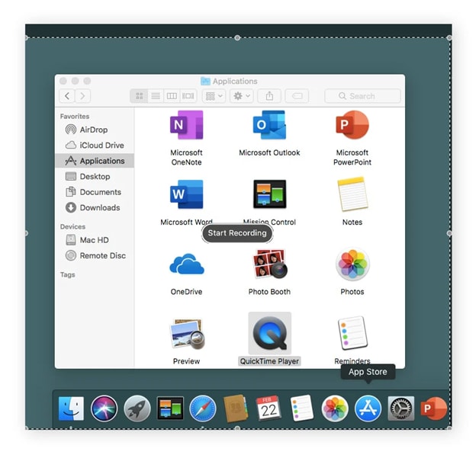The height and width of the screenshot is (458, 476).
Task: Select the Photo Booth app icon
Action: (269, 264)
